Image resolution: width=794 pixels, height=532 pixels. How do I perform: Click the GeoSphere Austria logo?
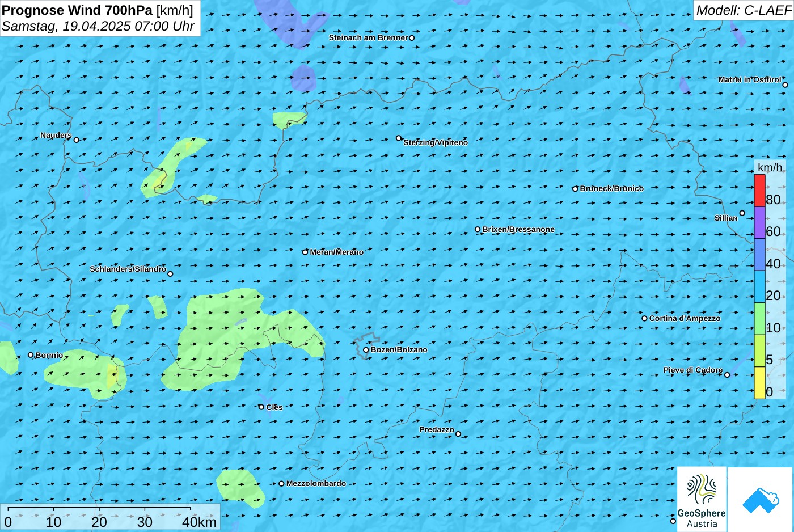[702, 500]
